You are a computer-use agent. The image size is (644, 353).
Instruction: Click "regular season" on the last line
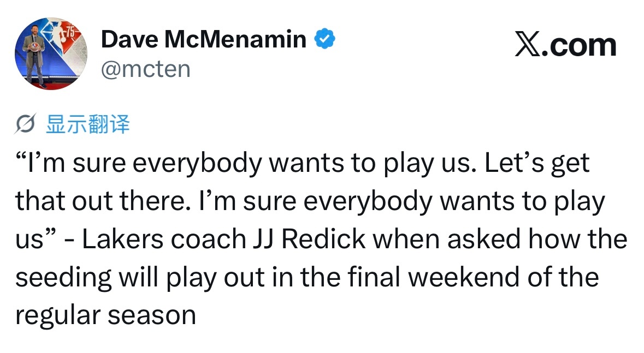[105, 315]
